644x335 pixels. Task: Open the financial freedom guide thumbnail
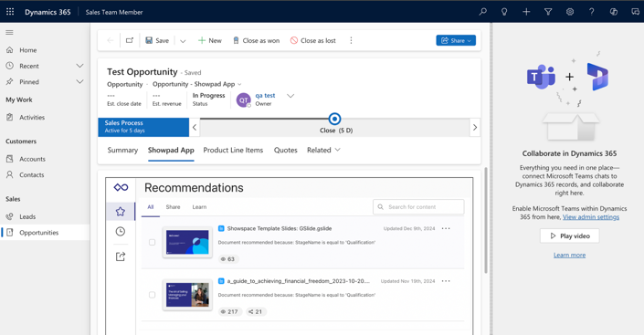coord(187,295)
